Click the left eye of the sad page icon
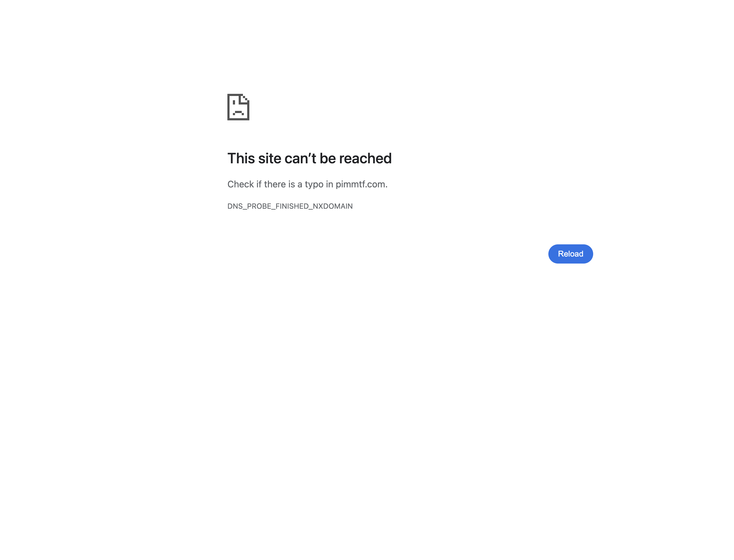 point(234,102)
